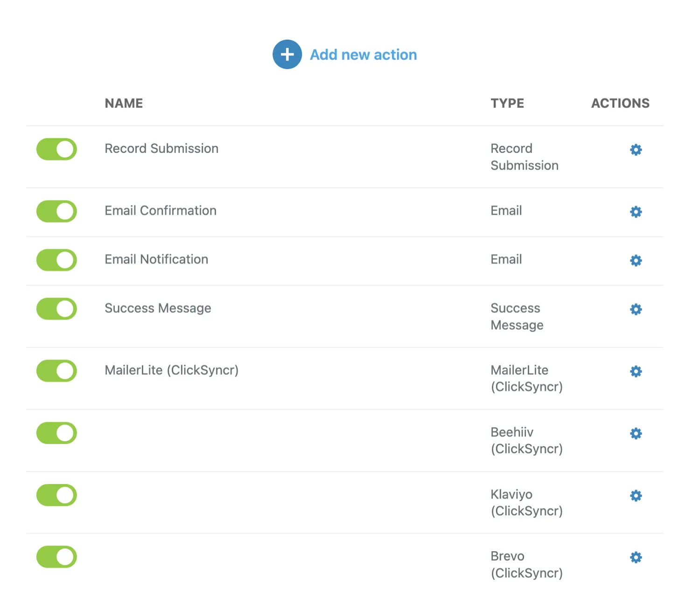The image size is (700, 589).
Task: Click the blue plus add action icon
Action: [x=287, y=55]
